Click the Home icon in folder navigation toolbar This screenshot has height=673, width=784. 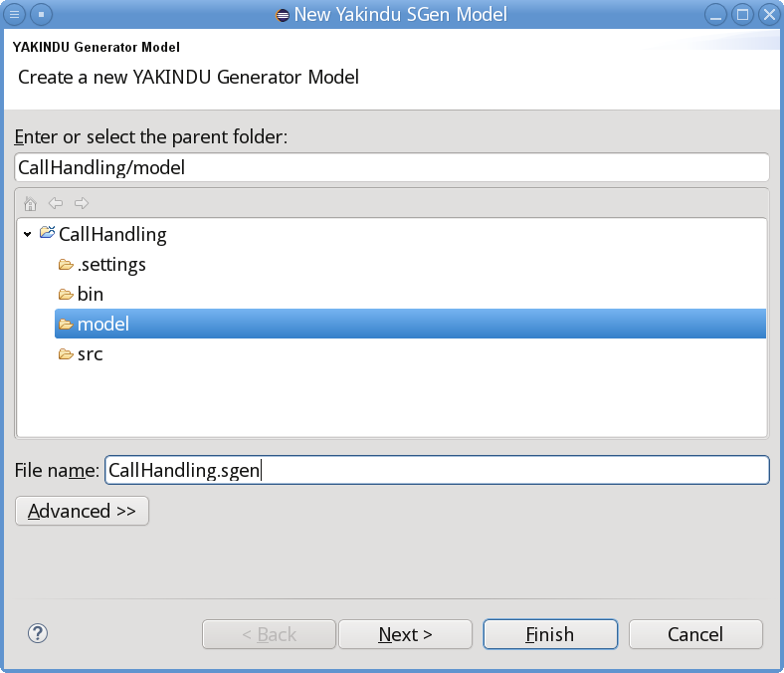[x=30, y=204]
